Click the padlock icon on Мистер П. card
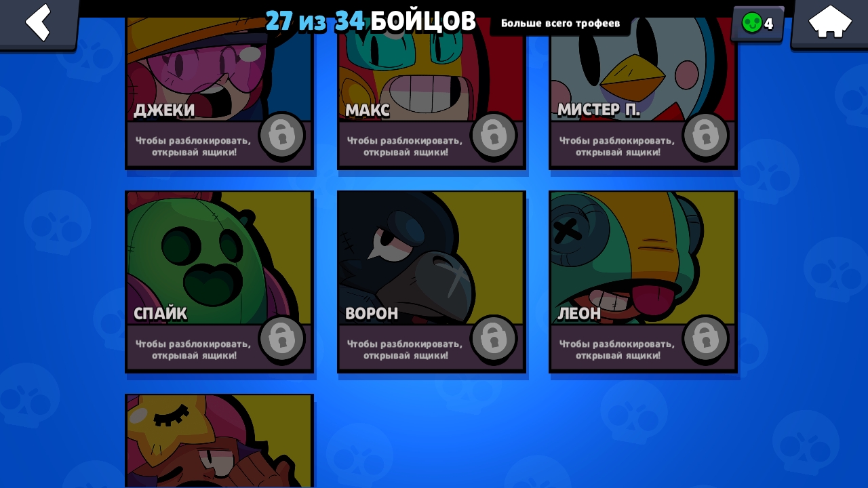 pos(705,136)
